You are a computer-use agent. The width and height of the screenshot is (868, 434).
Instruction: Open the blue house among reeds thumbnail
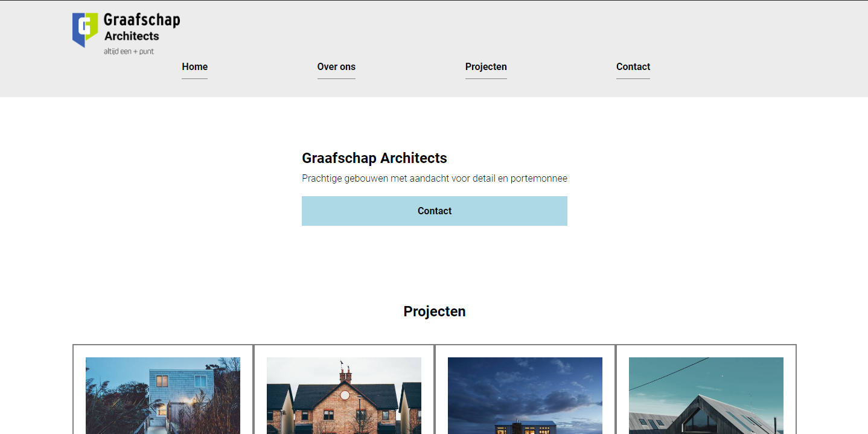click(x=163, y=395)
